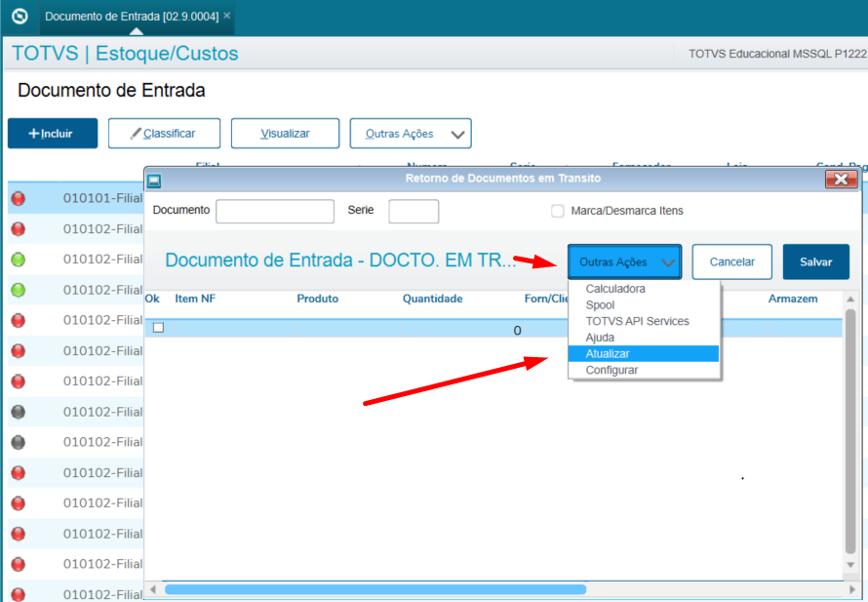Click the Classificar button
Image resolution: width=868 pixels, height=602 pixels.
click(x=164, y=134)
